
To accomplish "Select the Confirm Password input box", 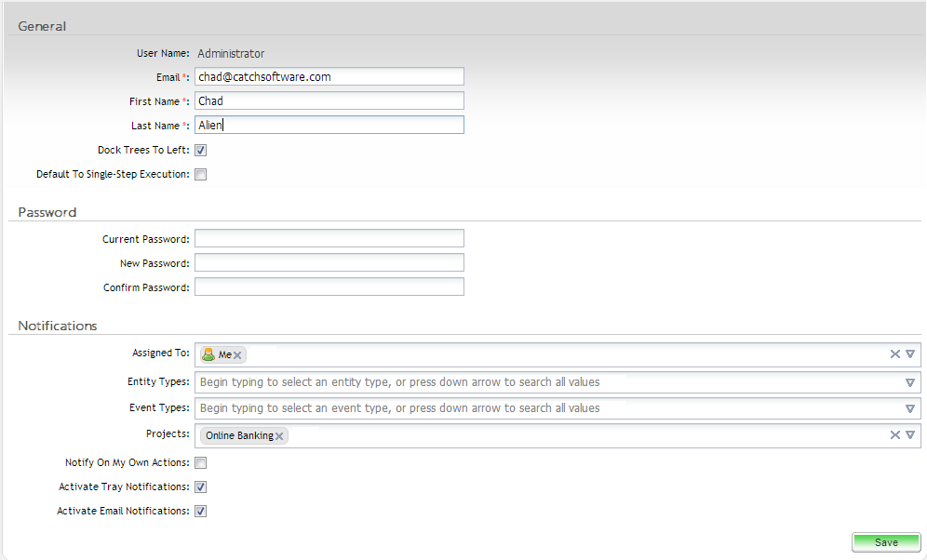I will coord(329,287).
